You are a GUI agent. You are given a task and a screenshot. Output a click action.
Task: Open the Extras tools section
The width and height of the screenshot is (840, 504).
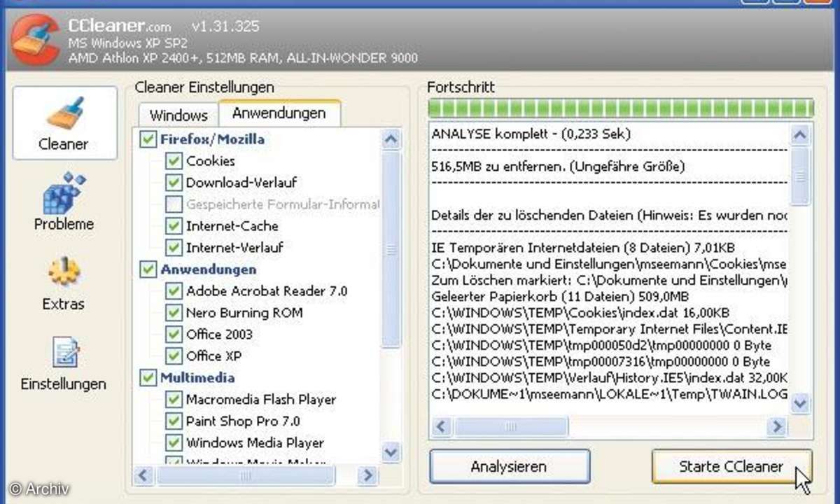pos(64,283)
